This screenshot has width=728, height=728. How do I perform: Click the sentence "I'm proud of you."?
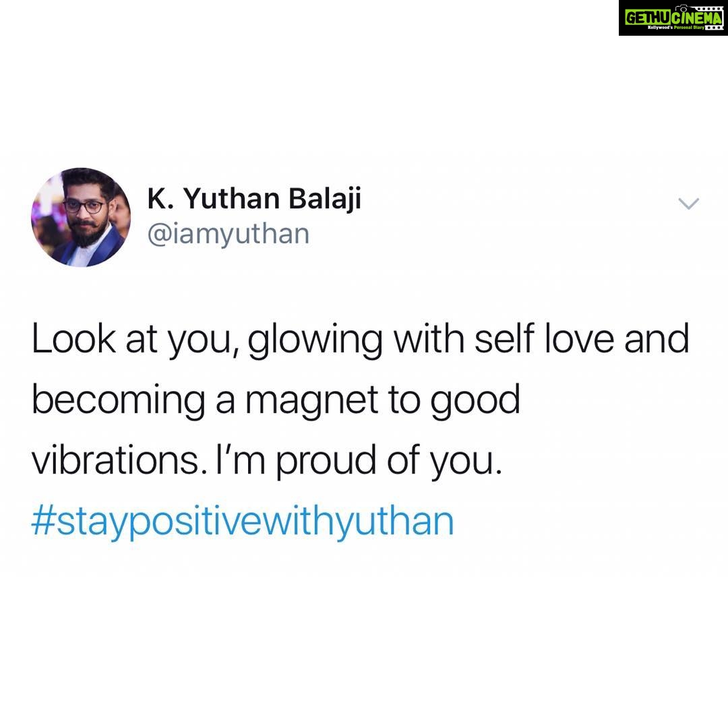(359, 460)
